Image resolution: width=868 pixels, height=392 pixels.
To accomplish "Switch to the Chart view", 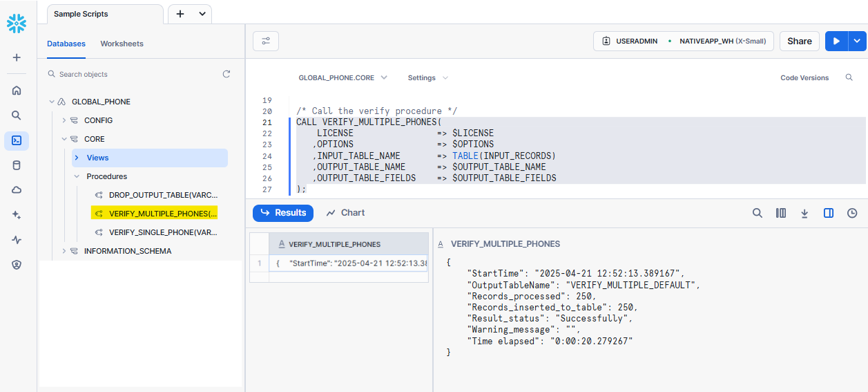I will coord(345,213).
